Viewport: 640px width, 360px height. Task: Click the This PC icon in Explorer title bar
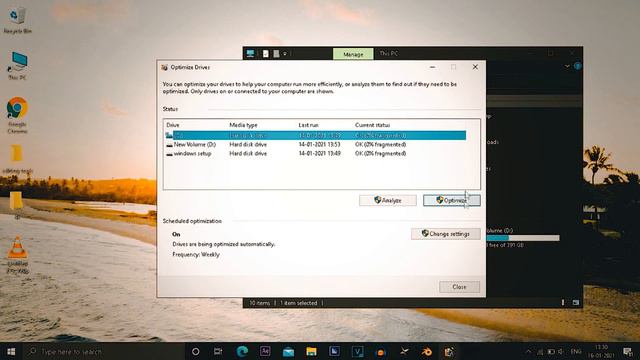(250, 53)
